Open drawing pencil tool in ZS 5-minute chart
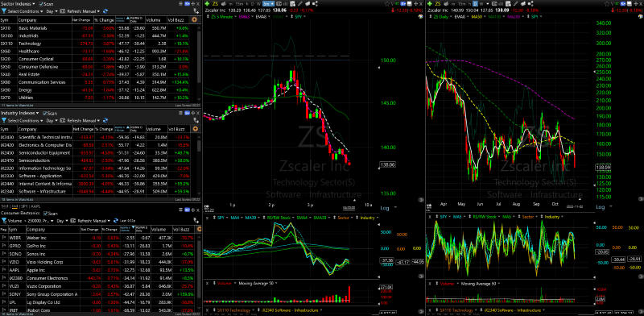This screenshot has width=644, height=316. click(299, 4)
